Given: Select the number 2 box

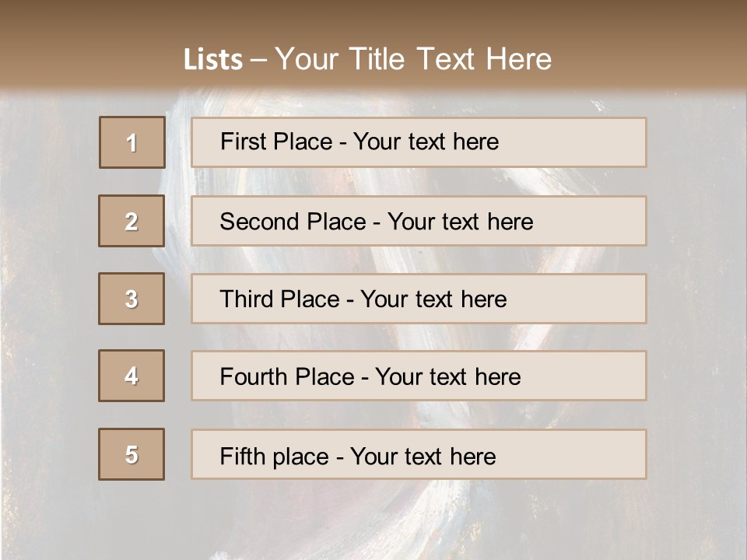Looking at the screenshot, I should [132, 221].
